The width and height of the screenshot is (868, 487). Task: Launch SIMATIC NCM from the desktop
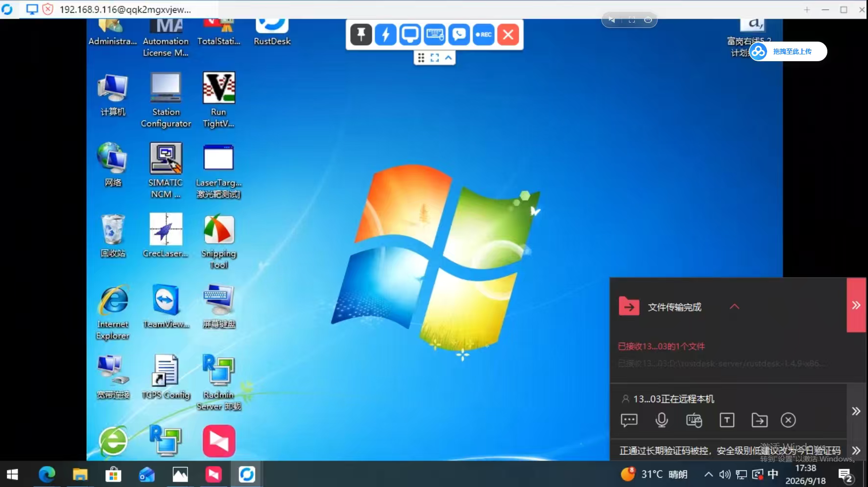click(x=166, y=171)
